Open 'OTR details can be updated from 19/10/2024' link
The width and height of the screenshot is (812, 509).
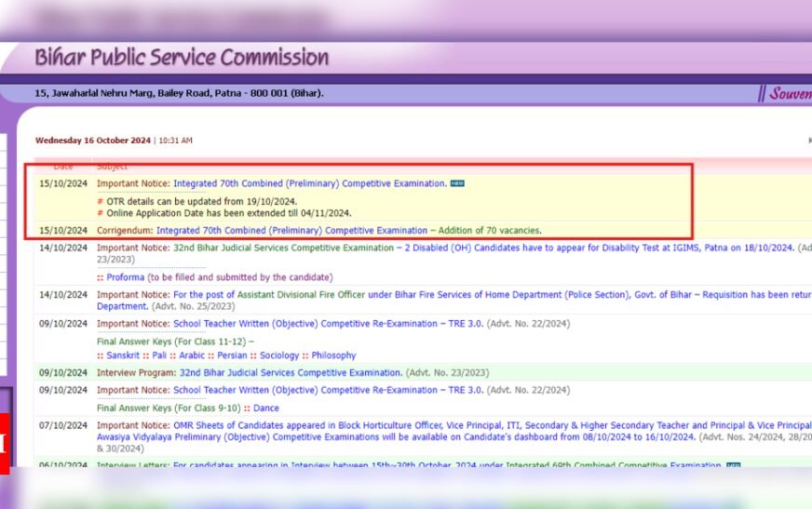201,201
